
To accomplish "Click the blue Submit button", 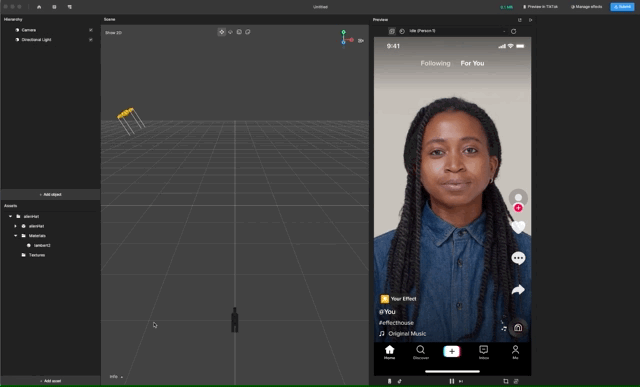I will (x=622, y=7).
